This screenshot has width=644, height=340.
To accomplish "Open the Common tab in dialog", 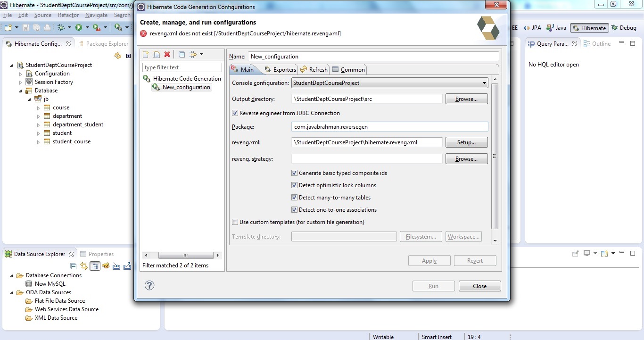I will 348,70.
